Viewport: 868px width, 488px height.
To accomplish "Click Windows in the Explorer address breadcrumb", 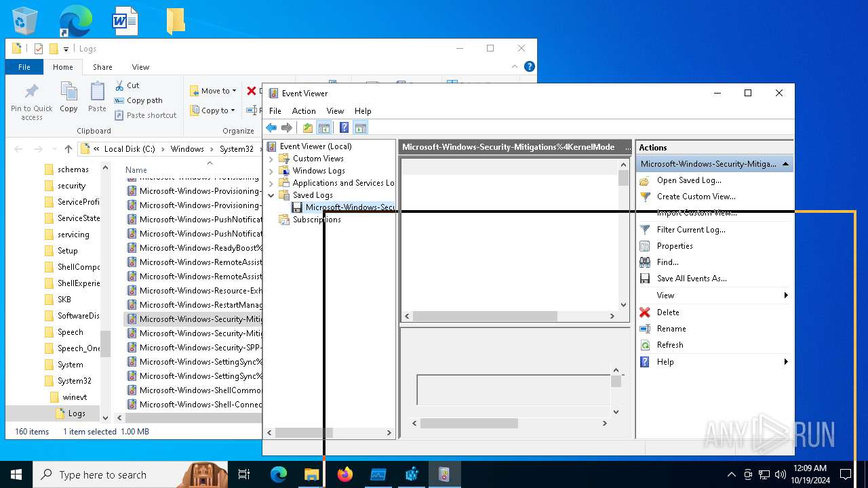I will (187, 149).
